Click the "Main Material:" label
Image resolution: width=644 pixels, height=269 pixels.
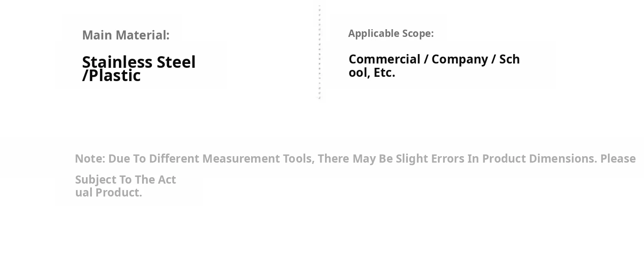[126, 35]
